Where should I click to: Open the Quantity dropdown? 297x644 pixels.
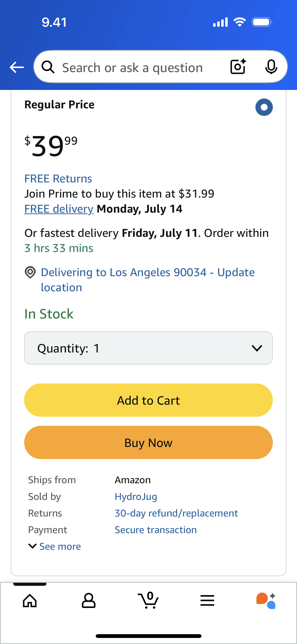pyautogui.click(x=148, y=348)
